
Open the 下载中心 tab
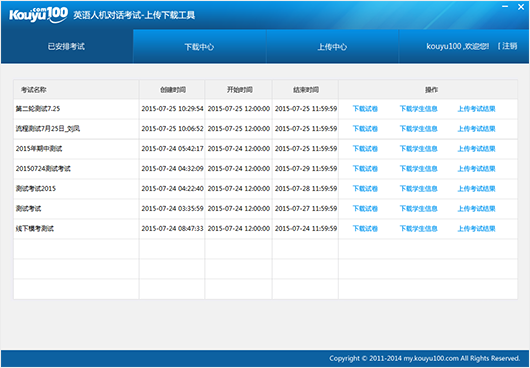click(199, 47)
